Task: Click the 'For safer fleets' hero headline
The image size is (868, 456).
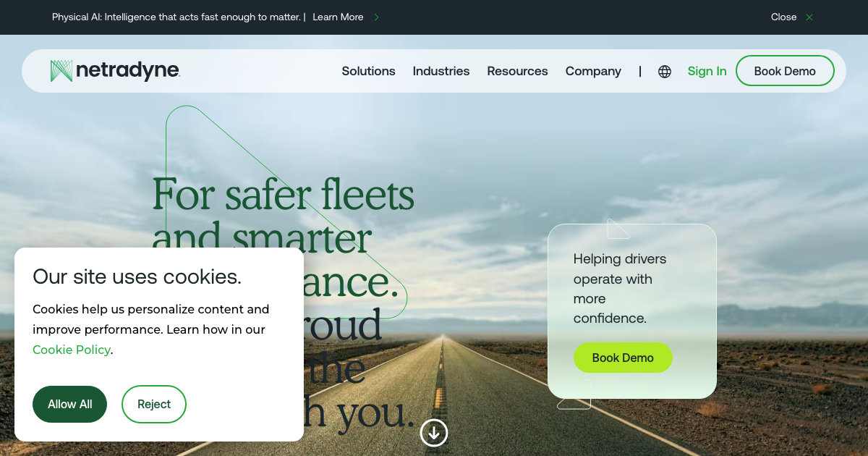Action: (284, 194)
